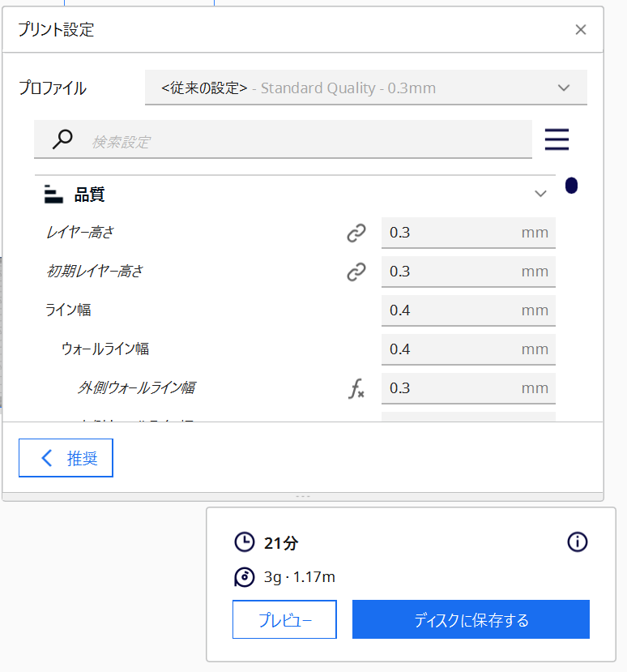
Task: Click the プレビュー button
Action: [284, 619]
